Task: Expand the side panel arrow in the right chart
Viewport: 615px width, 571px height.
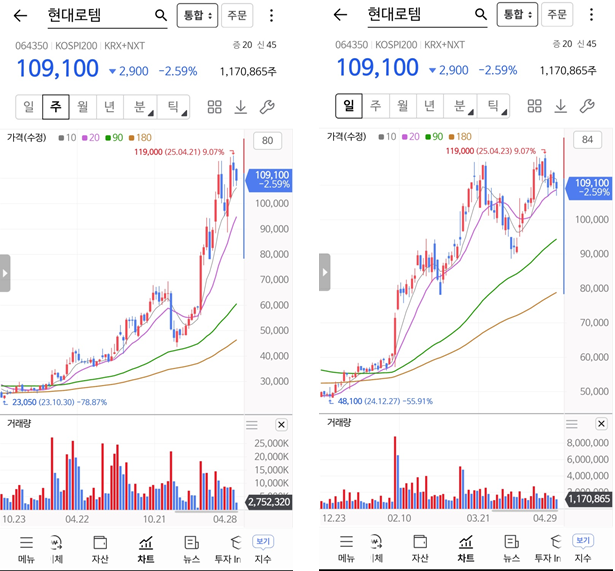Action: [325, 272]
